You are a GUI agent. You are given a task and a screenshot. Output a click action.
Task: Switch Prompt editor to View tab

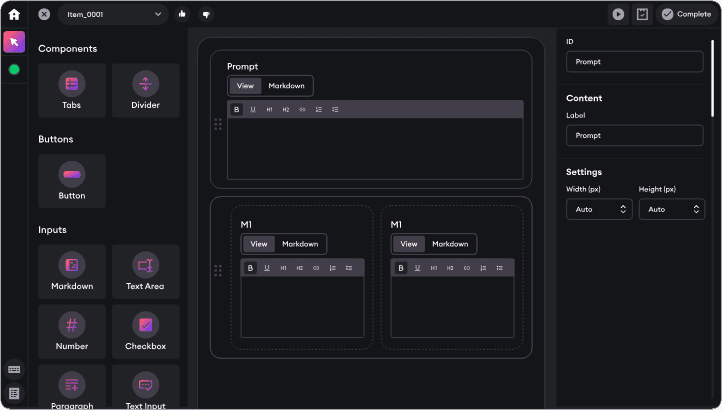click(x=245, y=86)
